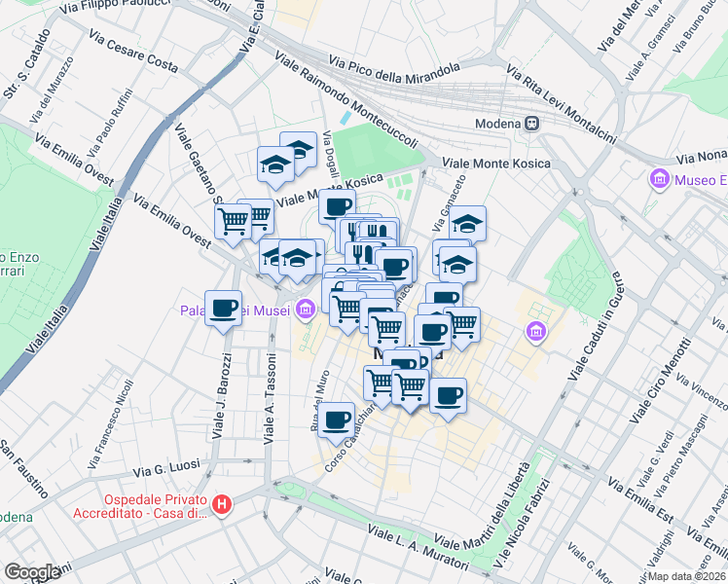Click the Modena station name label
Viewport: 728px width, 584px height.
[497, 124]
